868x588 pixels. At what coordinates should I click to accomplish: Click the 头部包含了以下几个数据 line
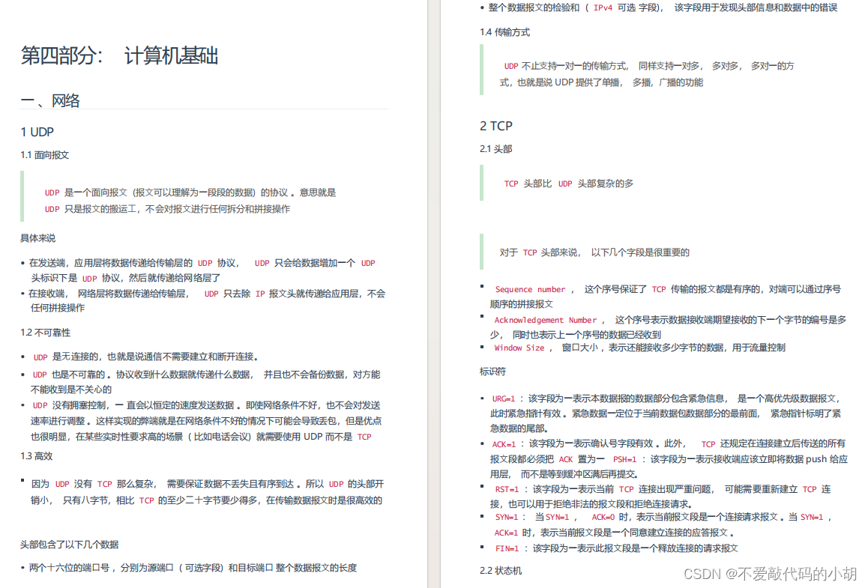(70, 545)
